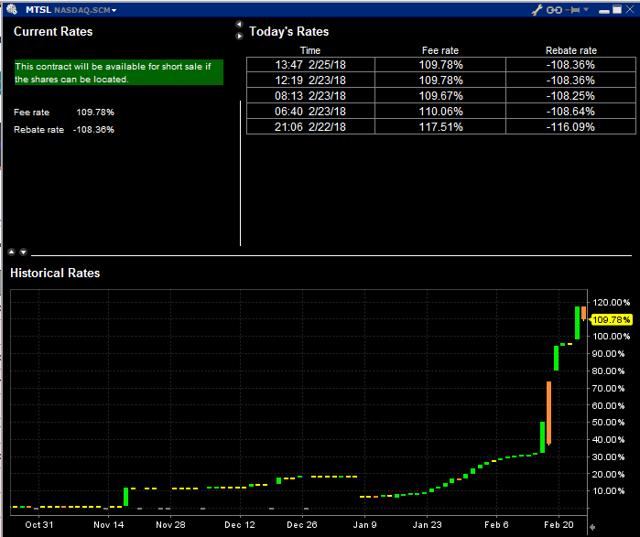Click the small icon at chart bottom-right corner

click(x=592, y=527)
